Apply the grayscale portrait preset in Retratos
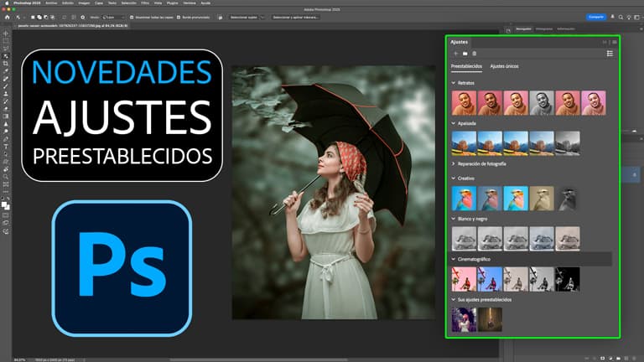The height and width of the screenshot is (362, 644). pos(542,102)
